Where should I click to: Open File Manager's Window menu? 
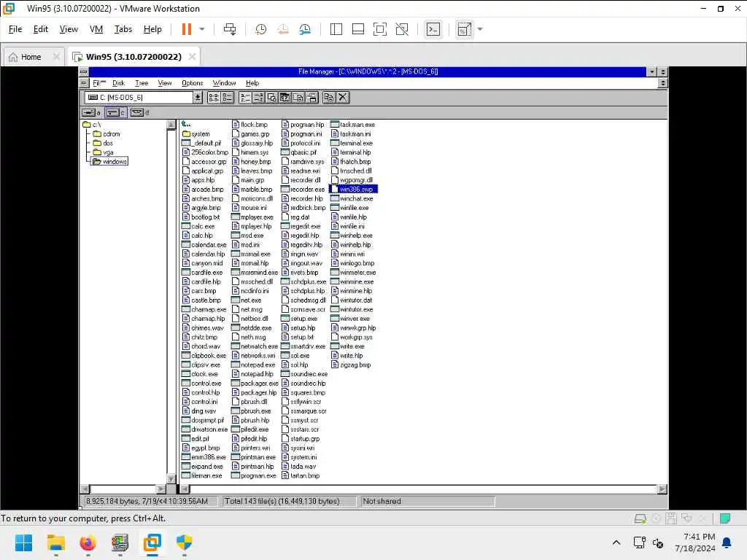click(x=224, y=83)
